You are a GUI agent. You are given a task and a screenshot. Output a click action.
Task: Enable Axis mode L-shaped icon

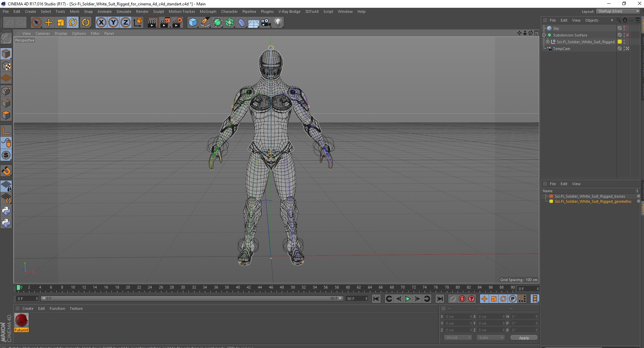point(6,131)
